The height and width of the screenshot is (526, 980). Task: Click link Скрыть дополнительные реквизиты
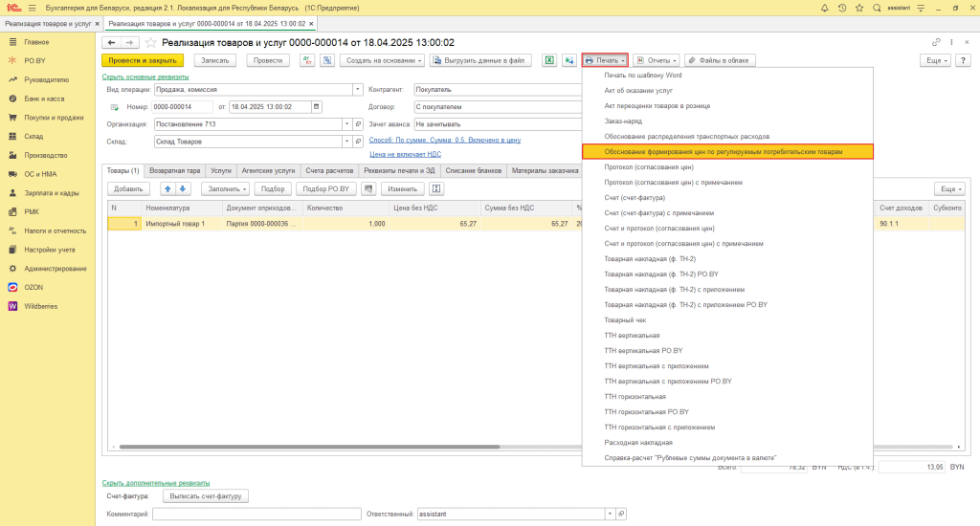click(156, 483)
